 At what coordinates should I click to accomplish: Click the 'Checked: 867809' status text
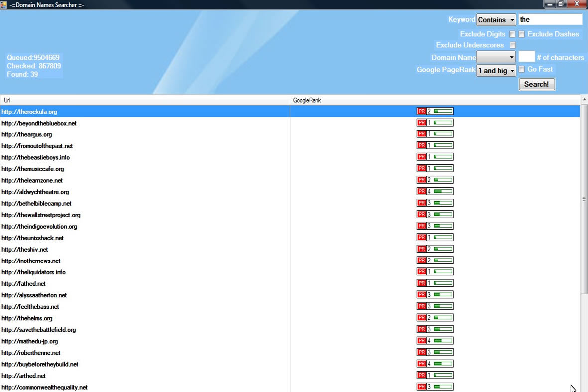click(34, 66)
